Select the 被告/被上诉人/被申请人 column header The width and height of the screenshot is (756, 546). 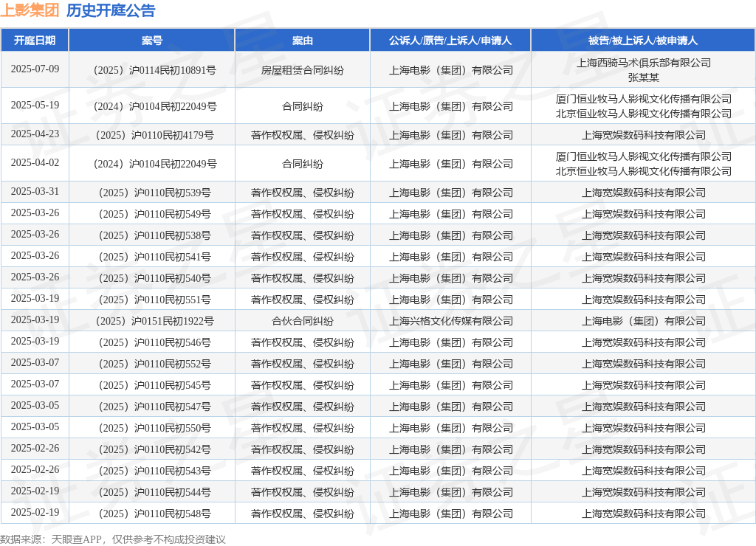coord(643,41)
